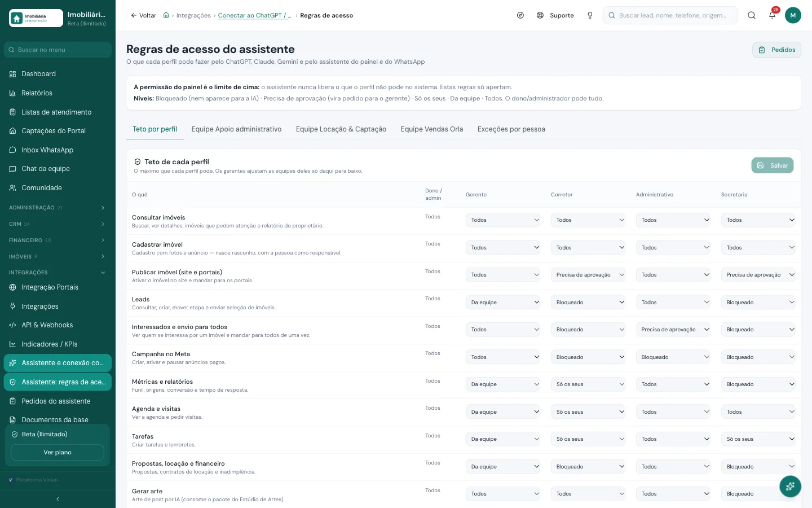Expand the CRM sidebar section

[58, 224]
